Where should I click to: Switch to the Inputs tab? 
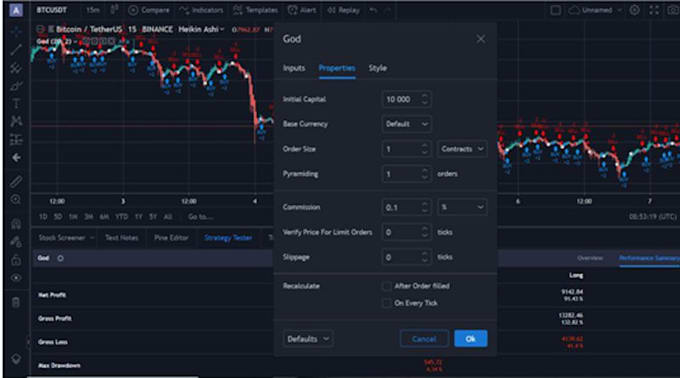[294, 68]
